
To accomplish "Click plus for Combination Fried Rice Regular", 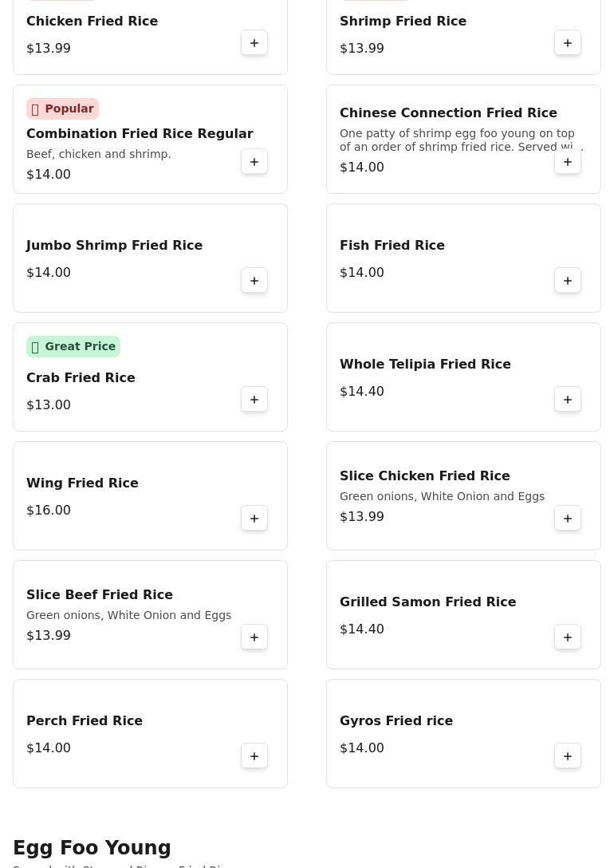I will (254, 162).
